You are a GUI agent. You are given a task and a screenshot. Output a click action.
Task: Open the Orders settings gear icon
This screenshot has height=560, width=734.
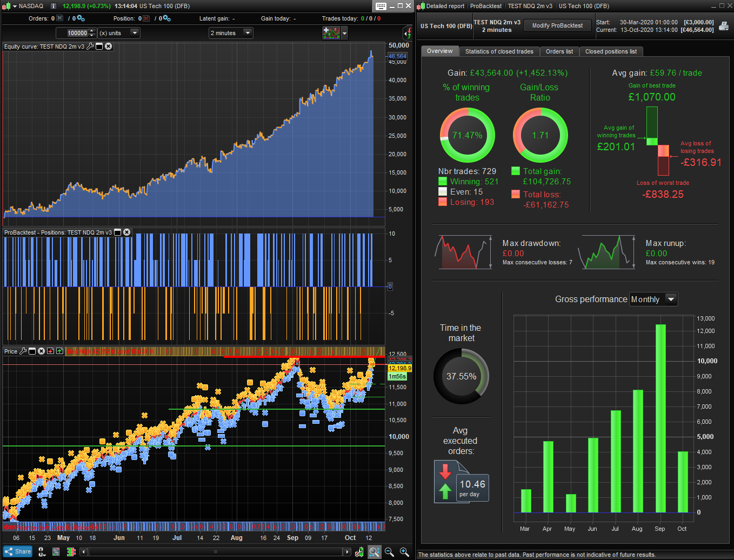81,18
